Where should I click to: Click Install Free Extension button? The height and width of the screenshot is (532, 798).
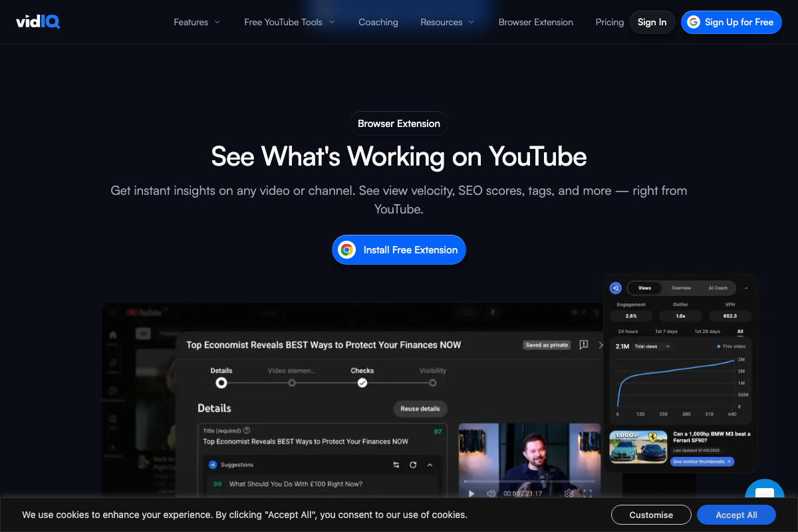[399, 250]
